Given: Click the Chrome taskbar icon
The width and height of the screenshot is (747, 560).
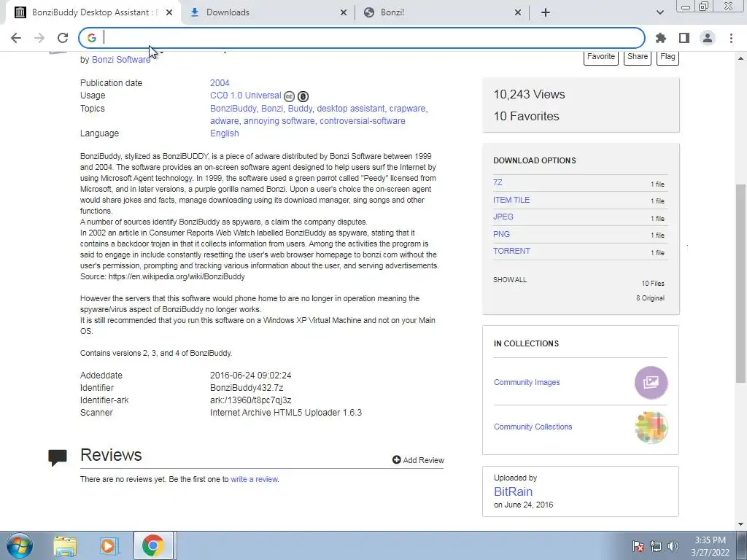Looking at the screenshot, I should [x=153, y=546].
